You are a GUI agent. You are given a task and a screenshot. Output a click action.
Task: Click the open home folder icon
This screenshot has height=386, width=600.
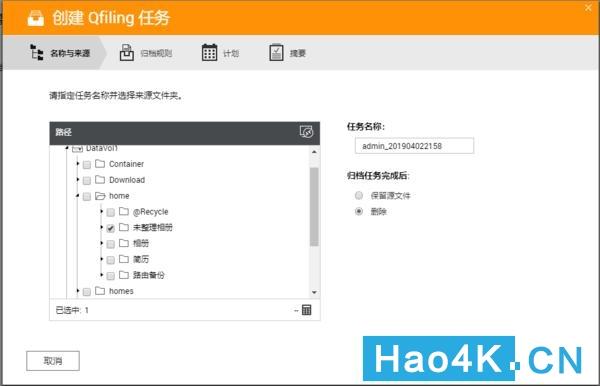point(100,196)
